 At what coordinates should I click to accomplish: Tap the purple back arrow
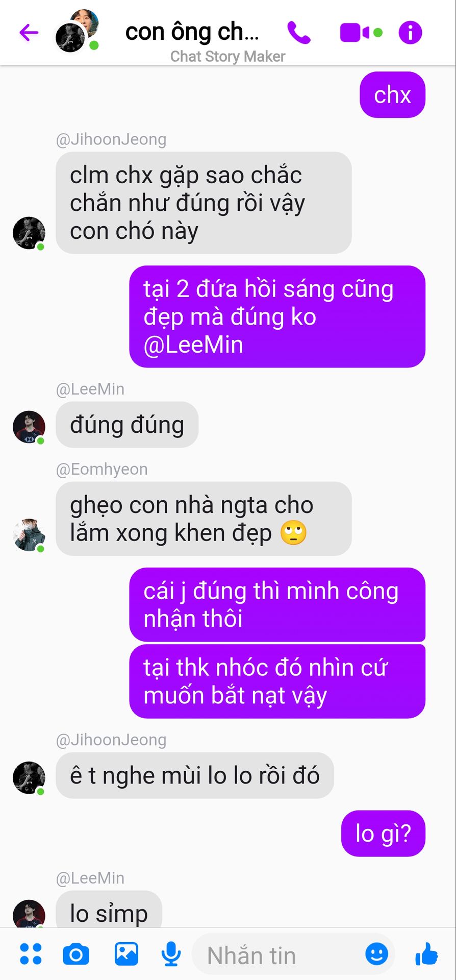pos(29,33)
